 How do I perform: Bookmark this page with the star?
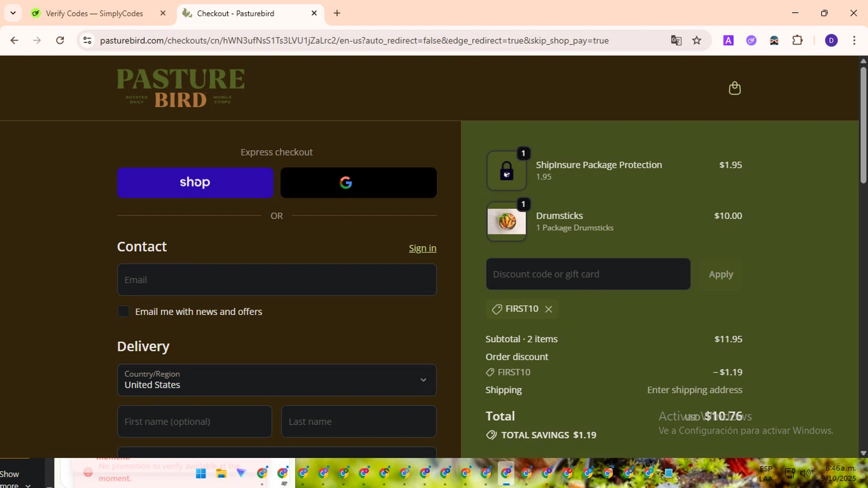click(697, 41)
